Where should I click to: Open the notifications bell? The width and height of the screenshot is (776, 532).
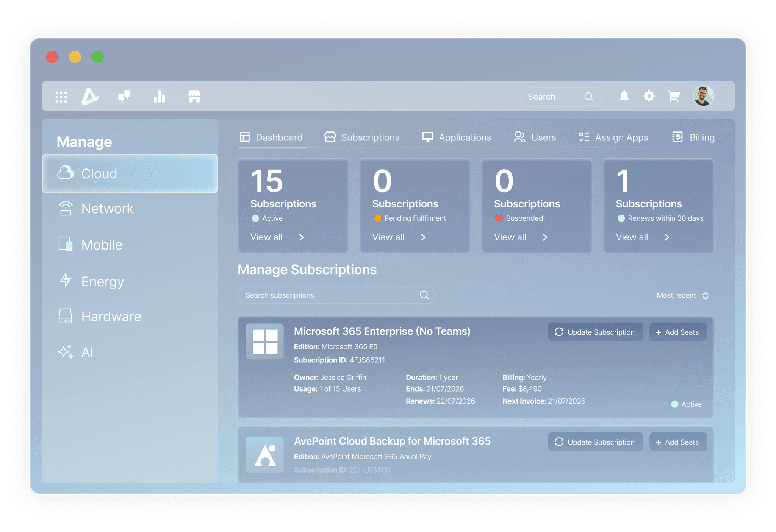(x=624, y=97)
